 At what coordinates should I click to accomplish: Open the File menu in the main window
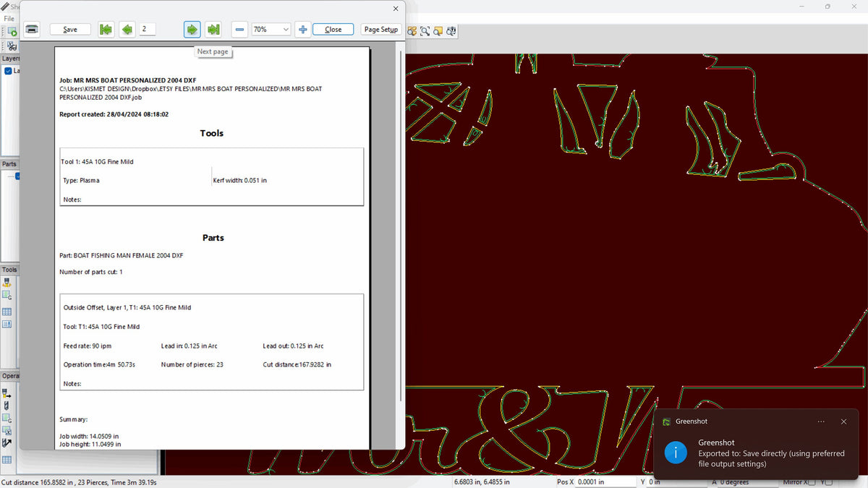pos(9,19)
